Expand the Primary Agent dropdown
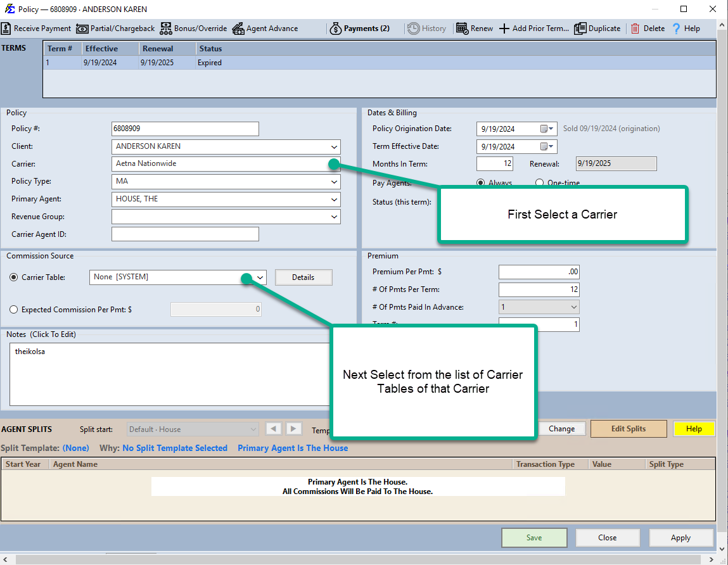The height and width of the screenshot is (565, 728). click(334, 199)
